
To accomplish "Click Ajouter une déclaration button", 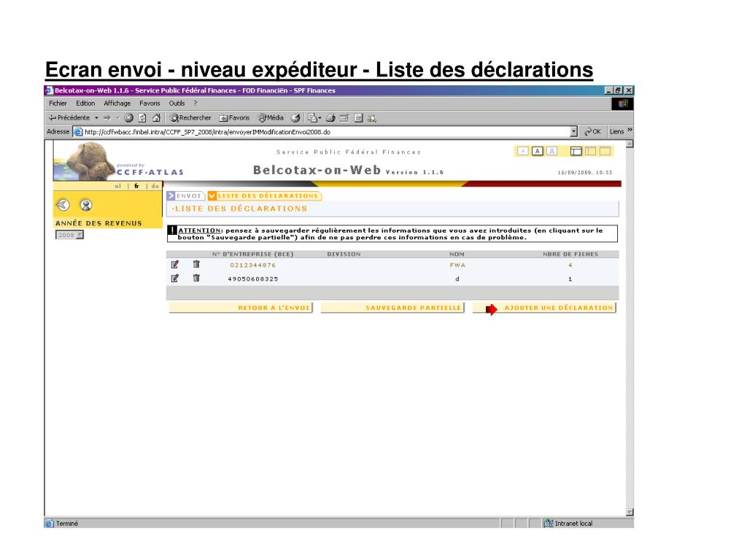I will 544,308.
